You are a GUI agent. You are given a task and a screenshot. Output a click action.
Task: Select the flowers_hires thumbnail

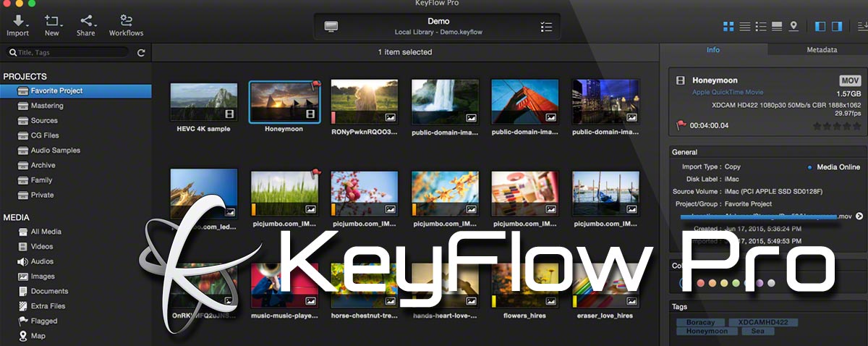tap(525, 284)
